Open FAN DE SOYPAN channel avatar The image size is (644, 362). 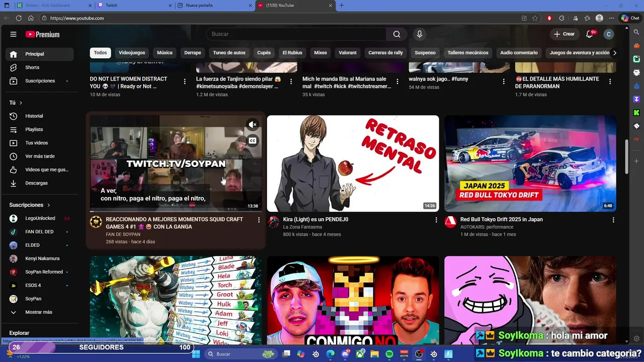coord(96,222)
